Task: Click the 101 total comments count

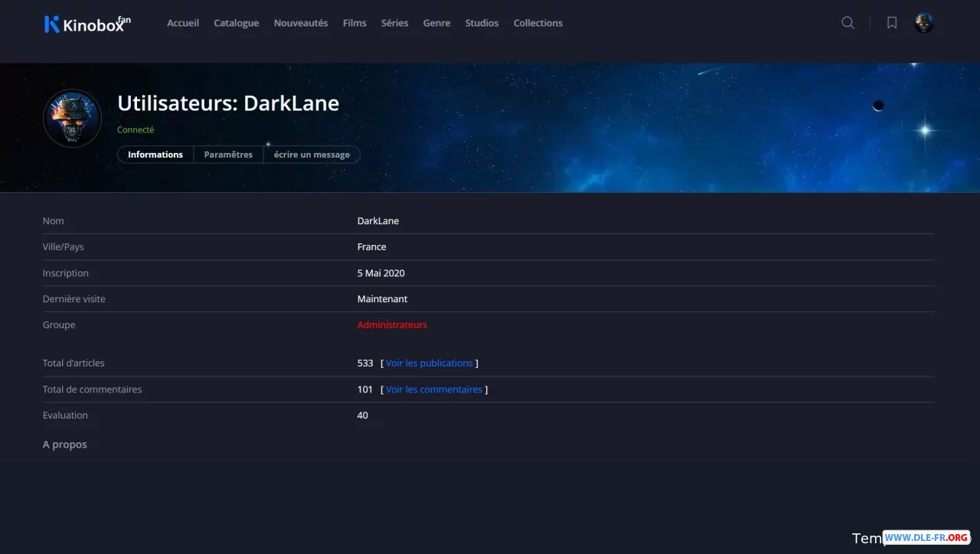Action: pos(365,389)
